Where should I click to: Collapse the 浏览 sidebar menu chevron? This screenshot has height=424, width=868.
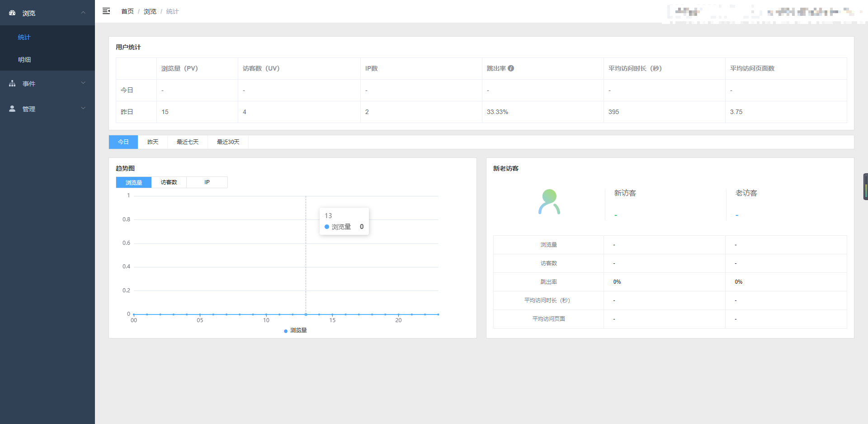pyautogui.click(x=83, y=13)
